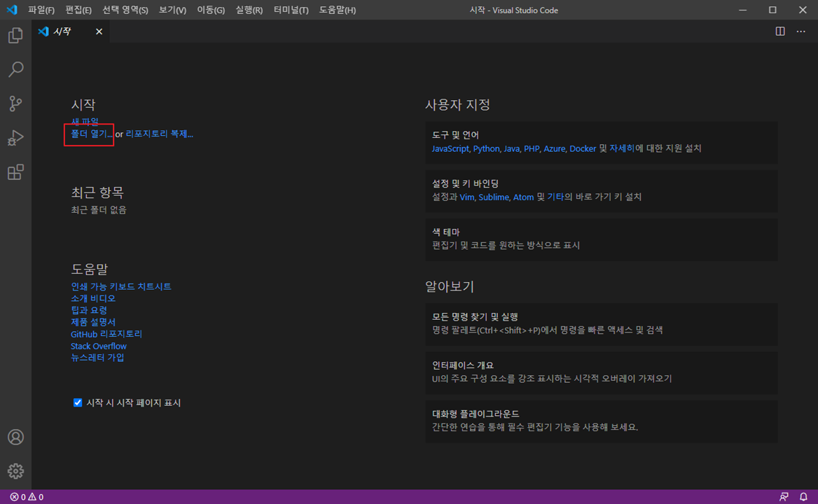Click the Python language support link
The width and height of the screenshot is (818, 504).
point(486,148)
